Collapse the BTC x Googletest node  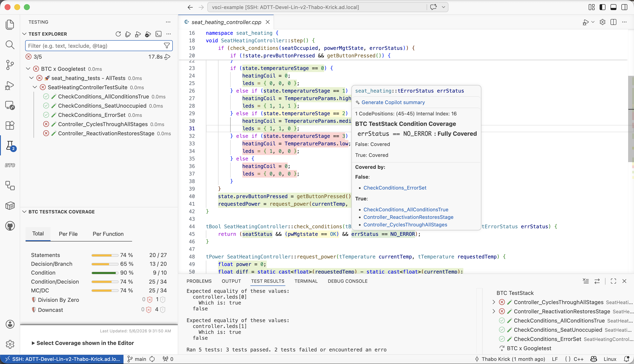coord(28,68)
